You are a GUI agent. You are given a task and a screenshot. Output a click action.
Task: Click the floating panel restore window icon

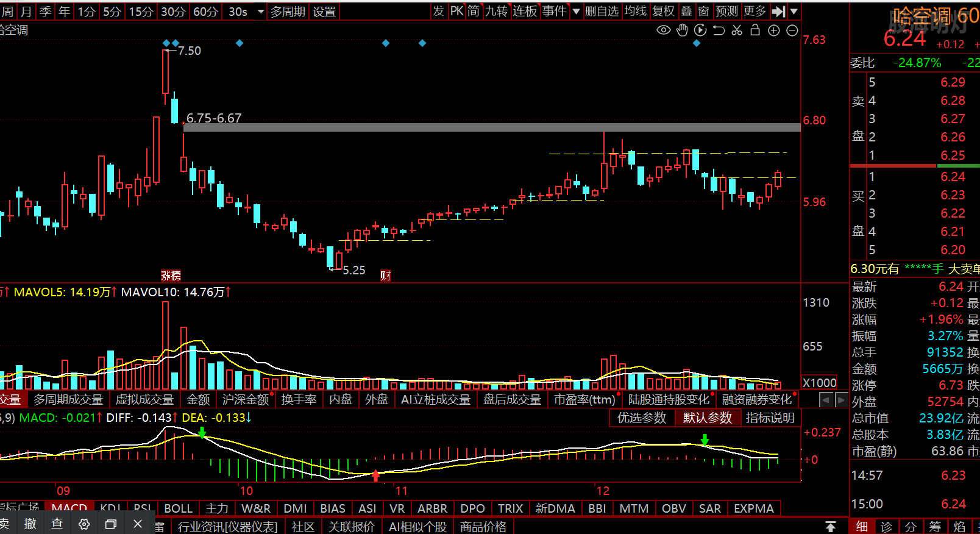click(x=111, y=524)
